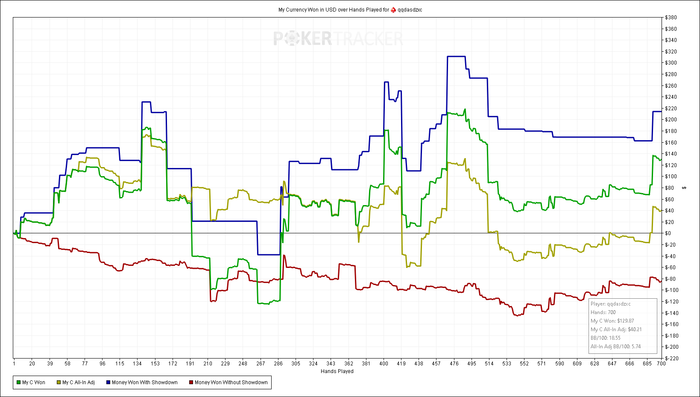Select the 'My C All-In Adj' legend label
Screen dimensions: 700x397
point(79,382)
